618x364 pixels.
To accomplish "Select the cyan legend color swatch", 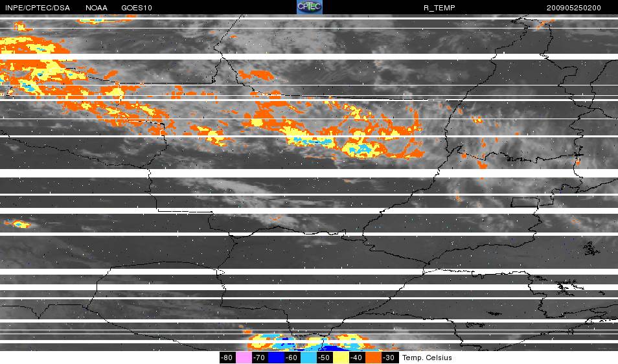I will coord(308,358).
